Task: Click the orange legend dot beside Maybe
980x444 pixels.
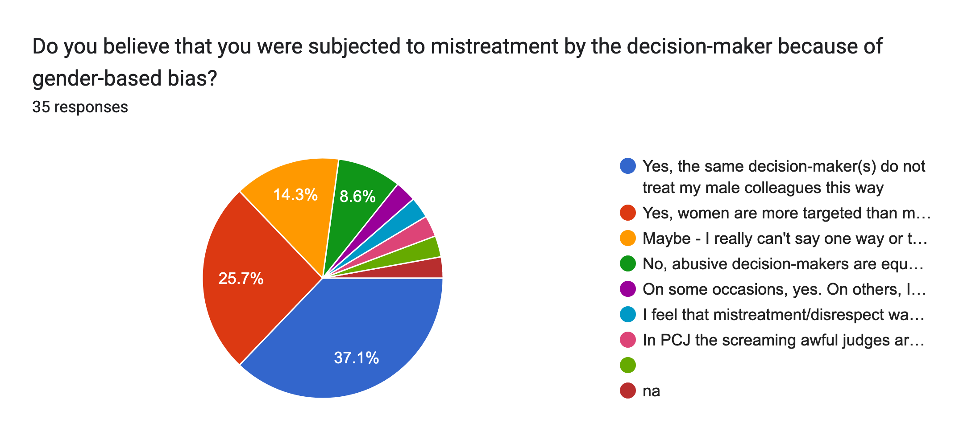Action: [628, 238]
